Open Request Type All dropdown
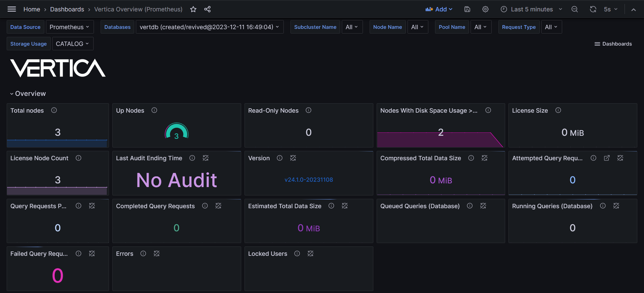The height and width of the screenshot is (293, 644). [551, 27]
